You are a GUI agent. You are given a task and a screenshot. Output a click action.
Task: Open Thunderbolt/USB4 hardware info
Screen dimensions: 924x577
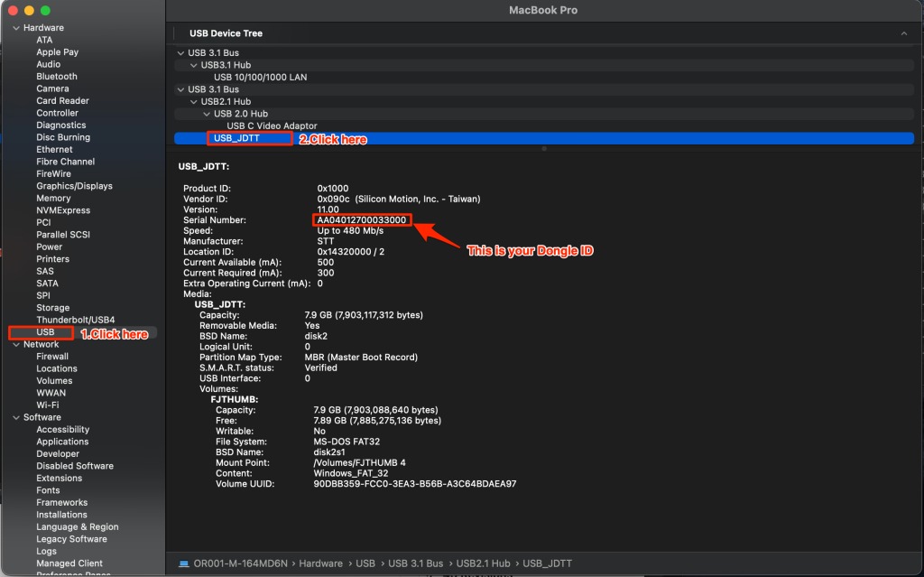(x=76, y=320)
